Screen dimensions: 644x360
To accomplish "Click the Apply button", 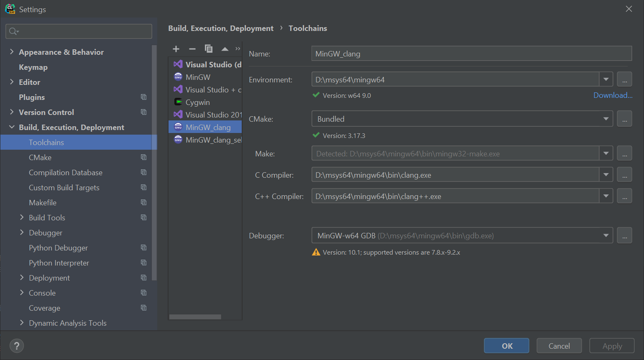I will pos(611,345).
